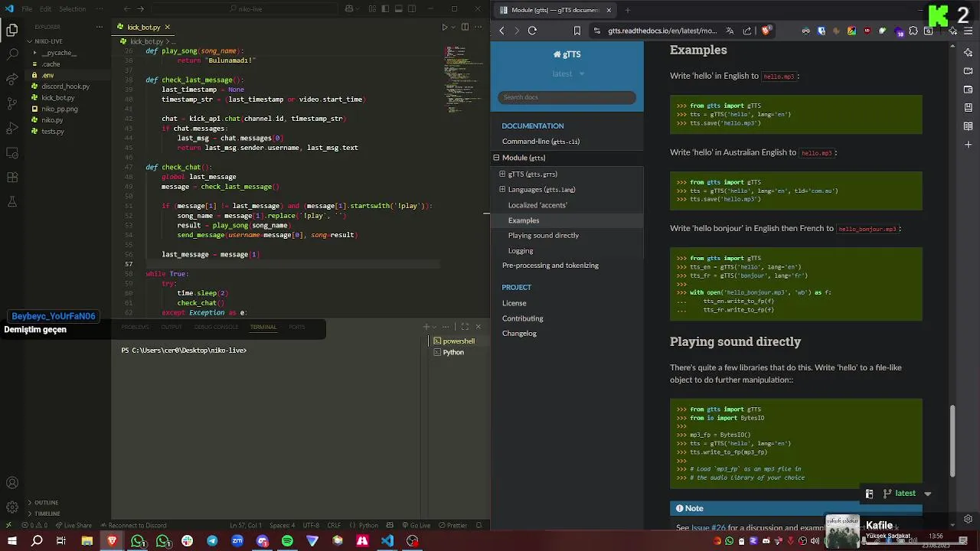Open the VS Code Explorer view icon
The image size is (980, 551).
[x=12, y=31]
